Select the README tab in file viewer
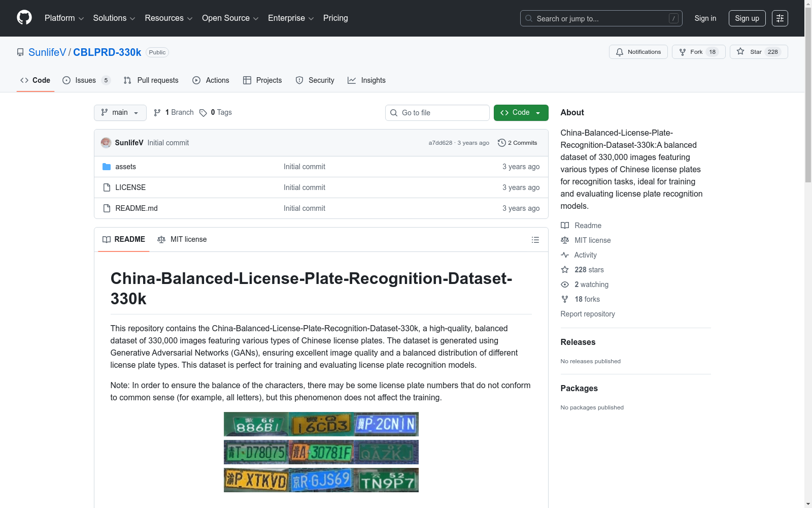Image resolution: width=812 pixels, height=508 pixels. [x=124, y=239]
